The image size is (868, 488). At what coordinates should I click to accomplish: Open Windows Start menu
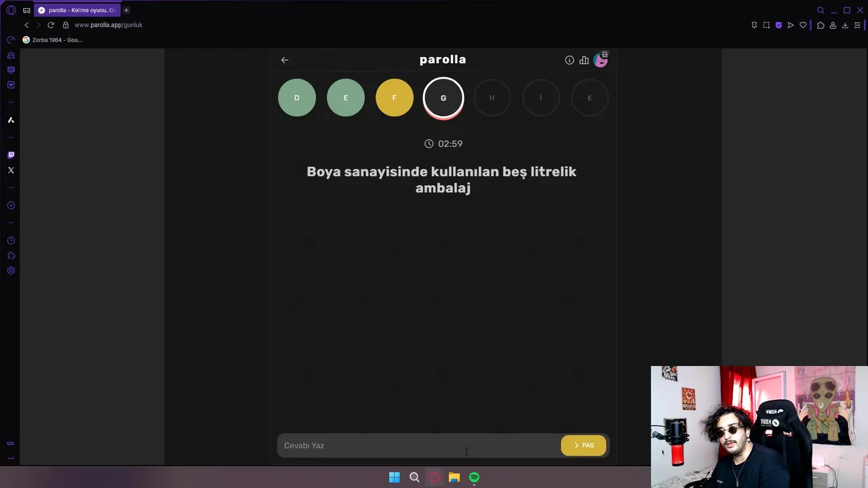tap(394, 477)
